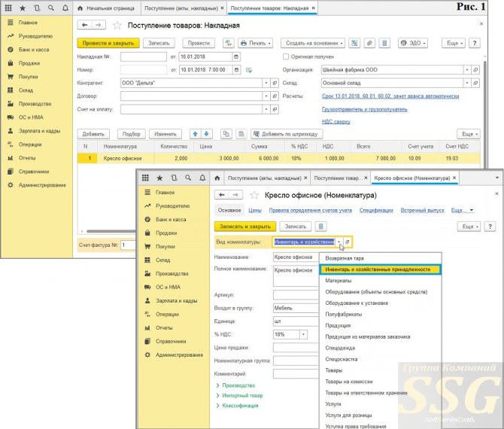This screenshot has width=504, height=429.
Task: Click search magnifier in back window toolbar
Action: pos(51,8)
